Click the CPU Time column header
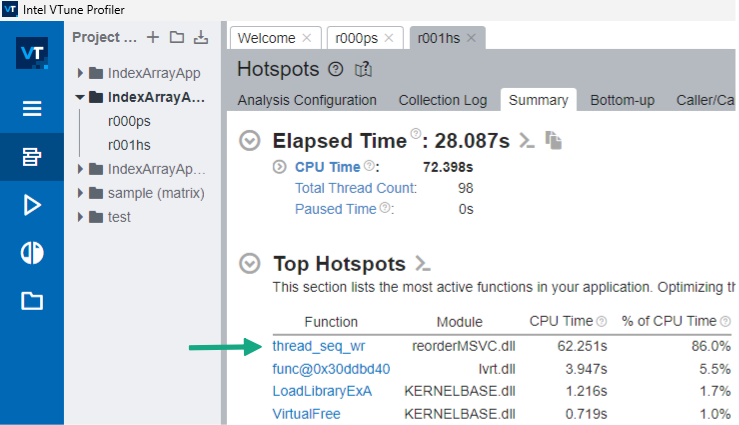Screen dimensions: 739x425 pos(561,321)
